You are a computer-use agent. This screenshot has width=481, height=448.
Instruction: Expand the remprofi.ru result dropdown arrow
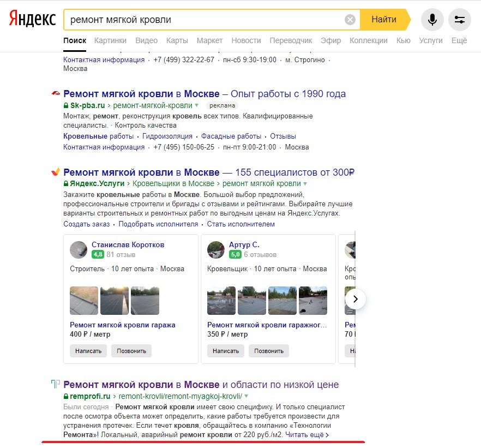click(x=246, y=396)
